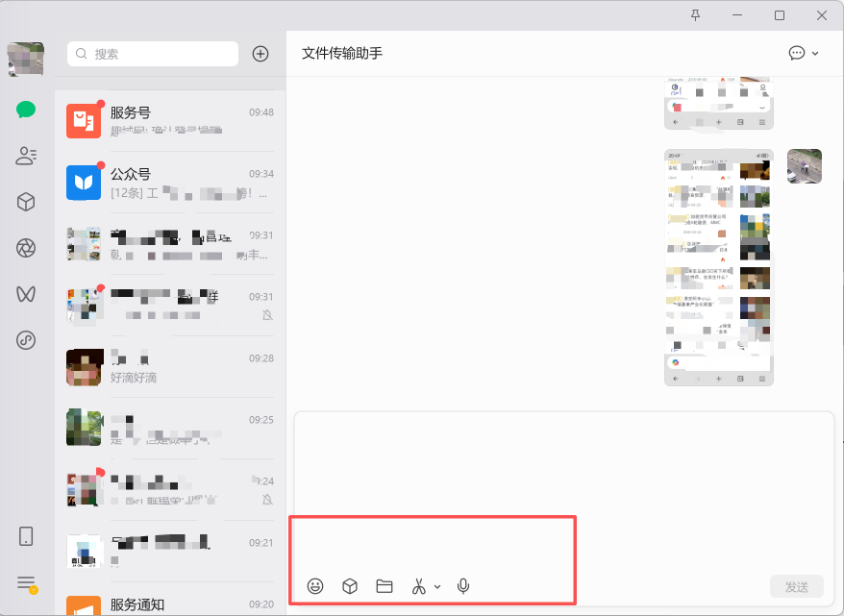Start voice input with microphone icon

click(x=463, y=586)
